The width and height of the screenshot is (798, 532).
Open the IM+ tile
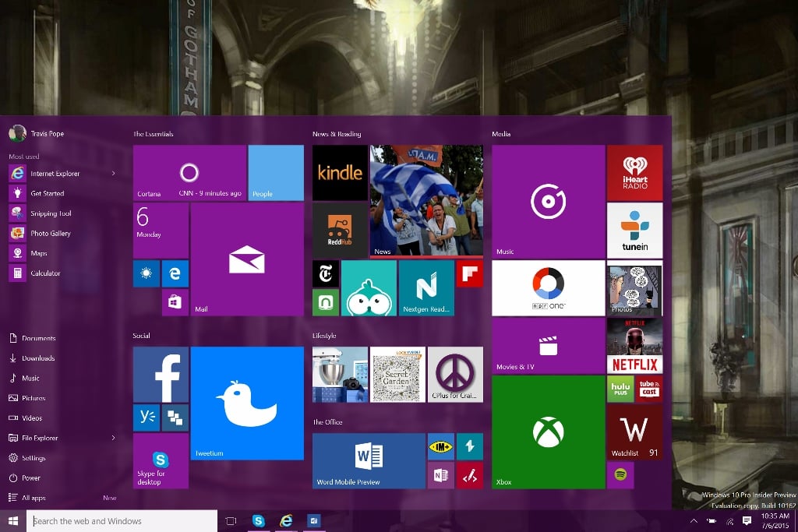click(441, 446)
